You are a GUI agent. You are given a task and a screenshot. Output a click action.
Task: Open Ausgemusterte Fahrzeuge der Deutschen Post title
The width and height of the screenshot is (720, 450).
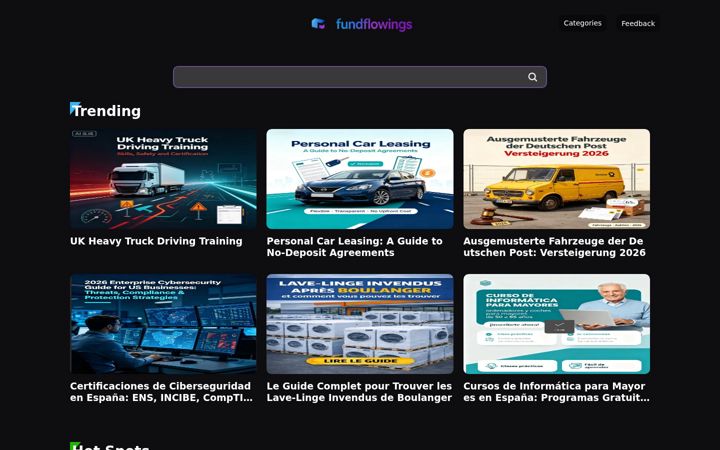554,247
